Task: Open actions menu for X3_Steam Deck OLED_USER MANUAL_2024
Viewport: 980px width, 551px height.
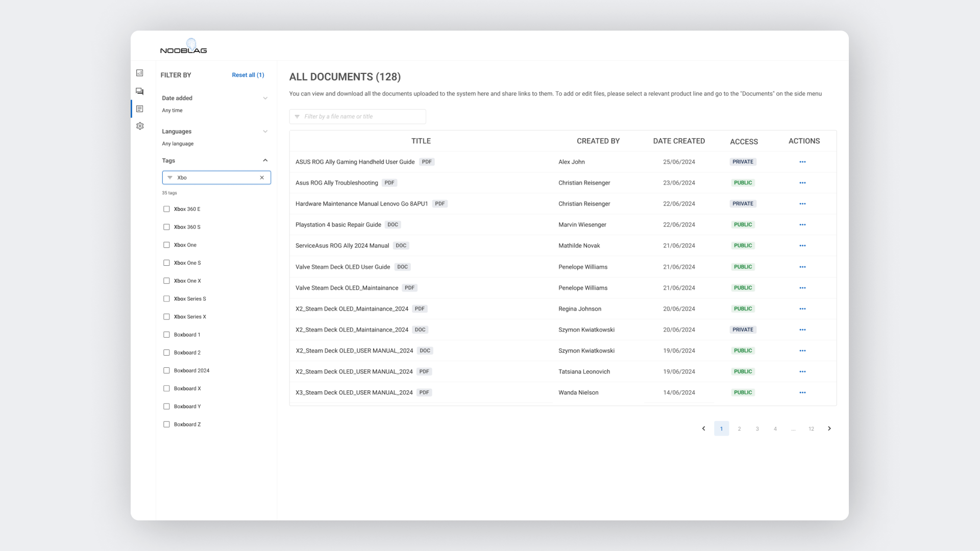Action: (x=802, y=392)
